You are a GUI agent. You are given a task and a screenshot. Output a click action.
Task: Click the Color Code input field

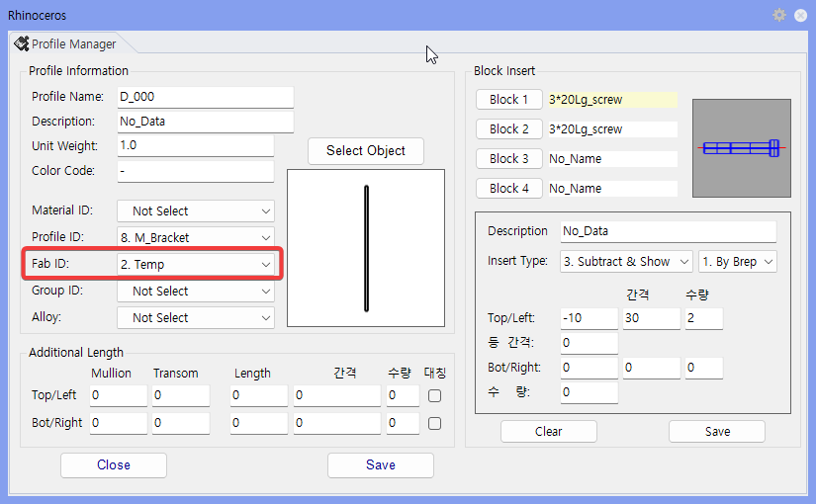point(196,171)
